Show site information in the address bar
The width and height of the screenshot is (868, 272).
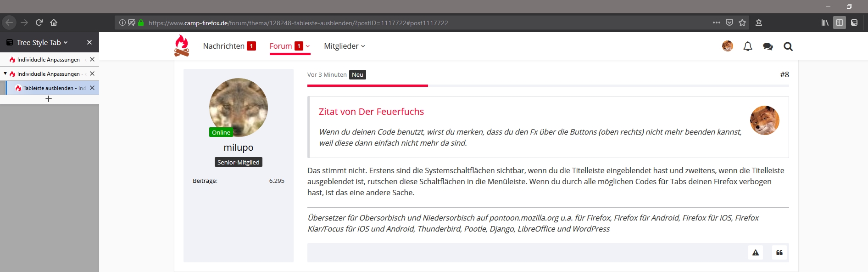[122, 23]
